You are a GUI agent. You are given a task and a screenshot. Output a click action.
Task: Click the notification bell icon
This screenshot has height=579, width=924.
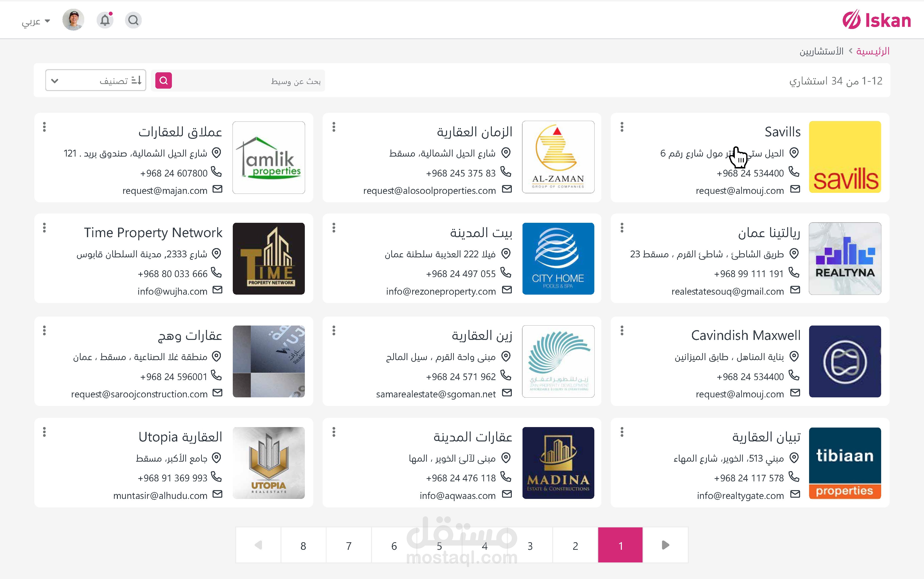[x=105, y=20]
